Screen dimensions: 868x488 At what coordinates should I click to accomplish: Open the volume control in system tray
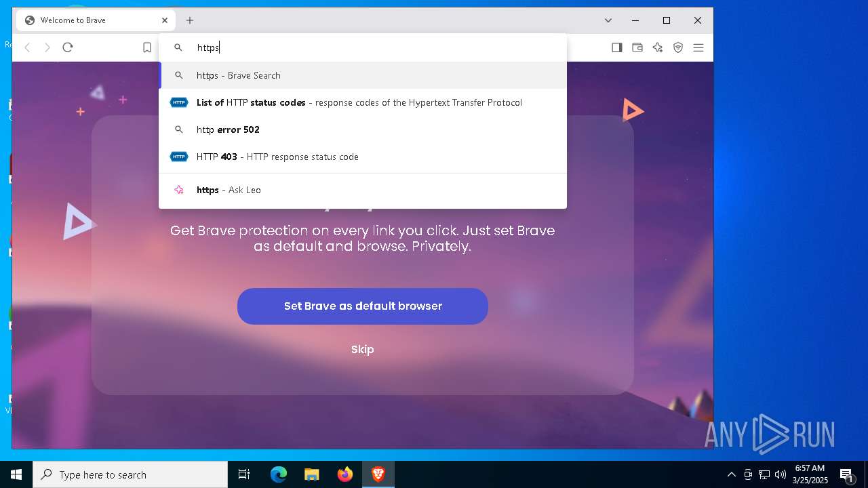pyautogui.click(x=781, y=474)
